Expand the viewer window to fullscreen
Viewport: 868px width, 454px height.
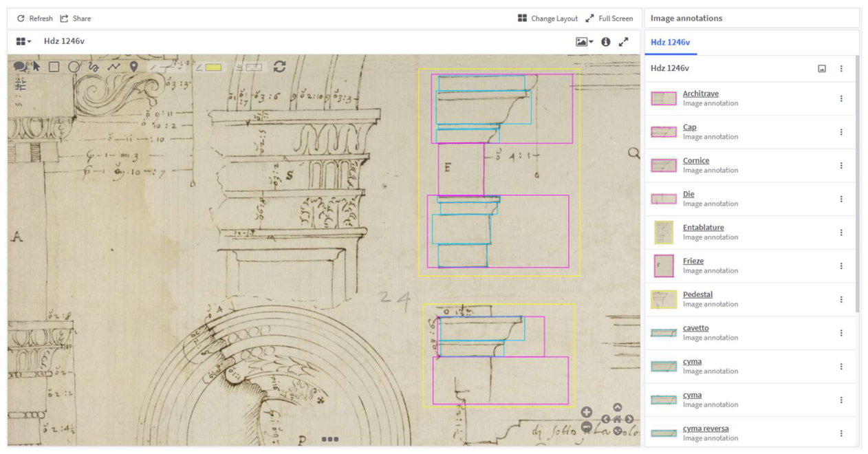[623, 42]
